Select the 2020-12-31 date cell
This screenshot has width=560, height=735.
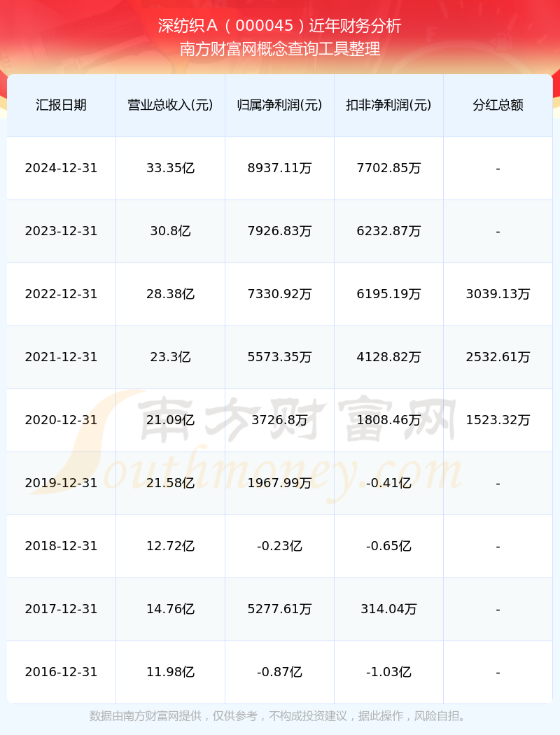(62, 420)
